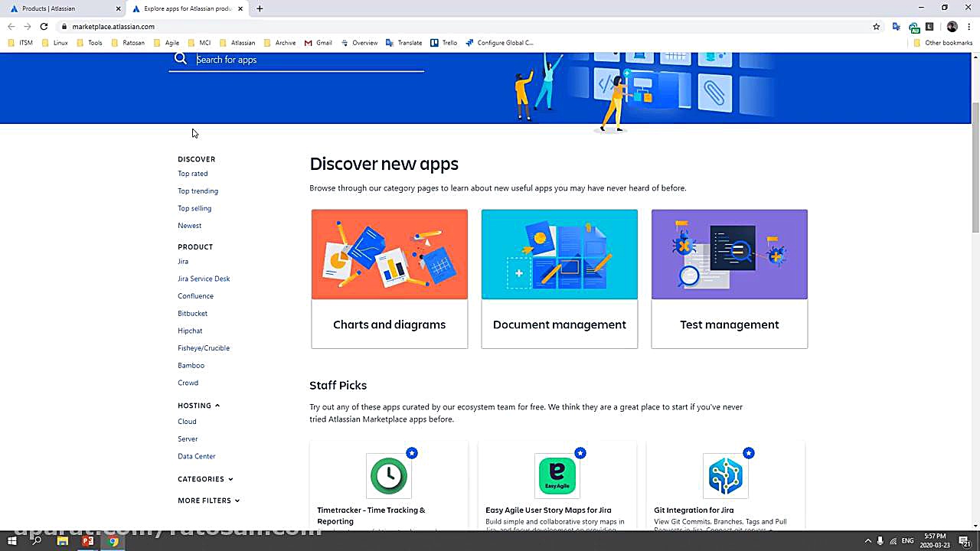Open the Other bookmarks folder

(942, 43)
